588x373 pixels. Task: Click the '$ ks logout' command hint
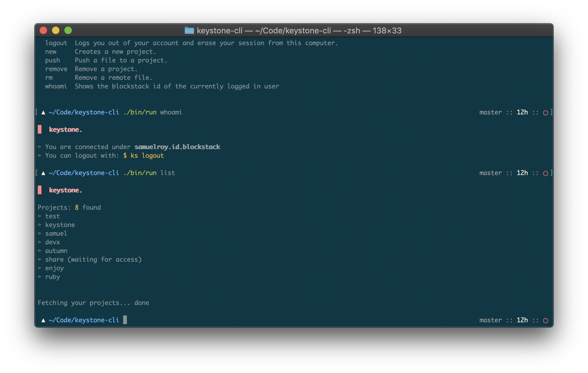144,156
